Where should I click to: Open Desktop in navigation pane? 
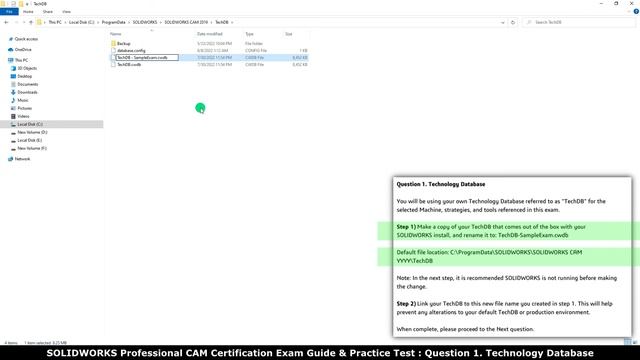pyautogui.click(x=24, y=76)
